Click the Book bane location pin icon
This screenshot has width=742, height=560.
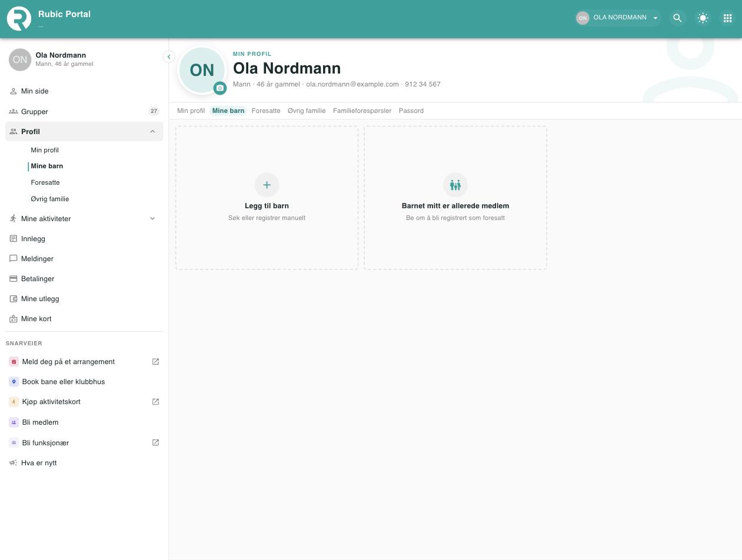click(14, 382)
